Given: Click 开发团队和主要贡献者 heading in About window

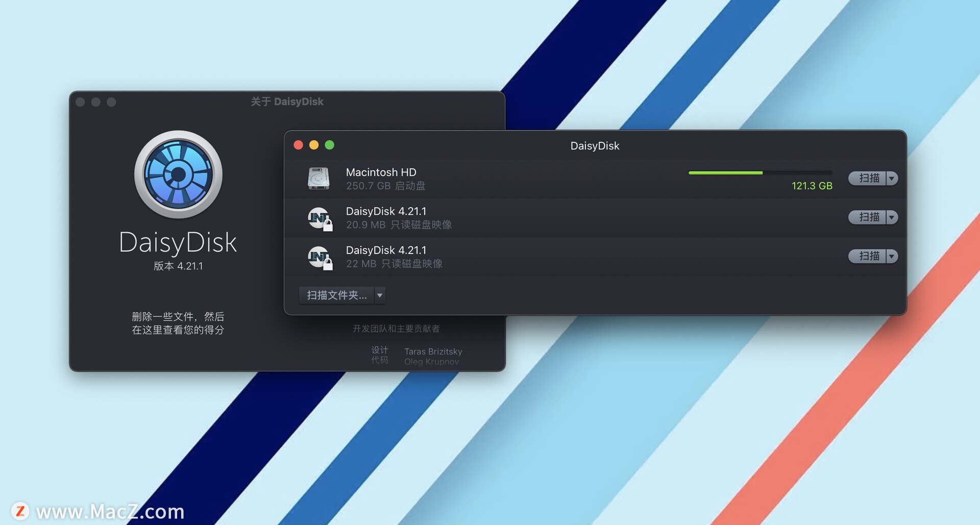Looking at the screenshot, I should tap(396, 329).
